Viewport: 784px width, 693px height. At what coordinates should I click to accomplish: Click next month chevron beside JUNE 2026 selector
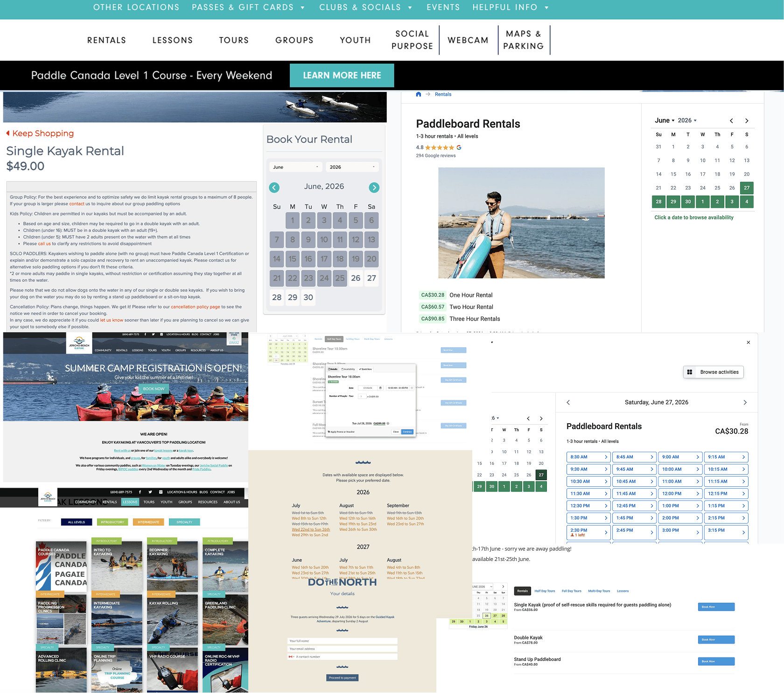click(x=503, y=587)
